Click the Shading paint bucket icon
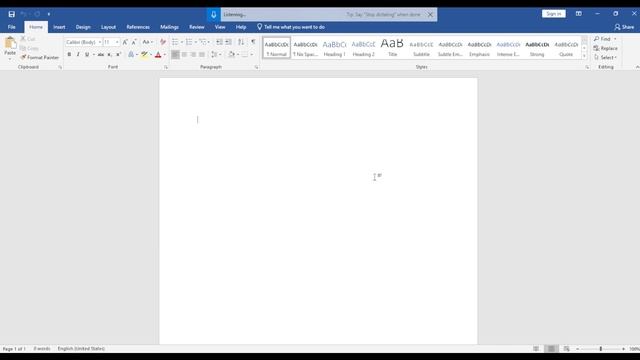Viewport: 640px width, 360px height. click(231, 54)
